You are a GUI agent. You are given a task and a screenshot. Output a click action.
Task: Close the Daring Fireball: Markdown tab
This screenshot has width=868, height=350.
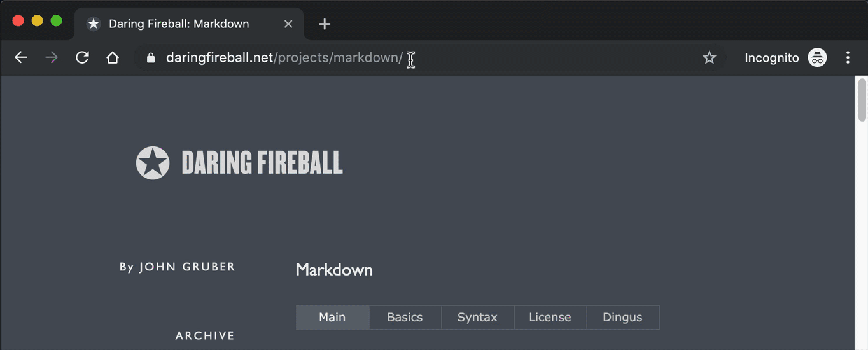point(288,24)
